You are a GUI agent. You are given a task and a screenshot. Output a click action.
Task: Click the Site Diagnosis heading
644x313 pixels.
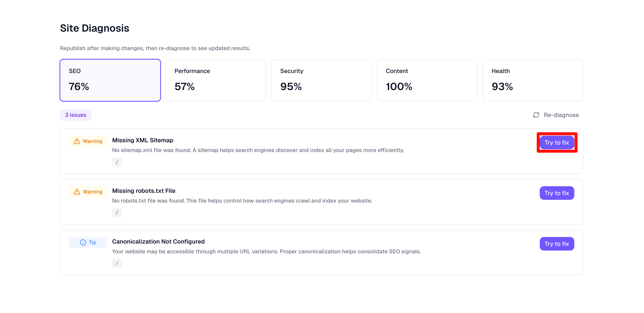coord(95,28)
